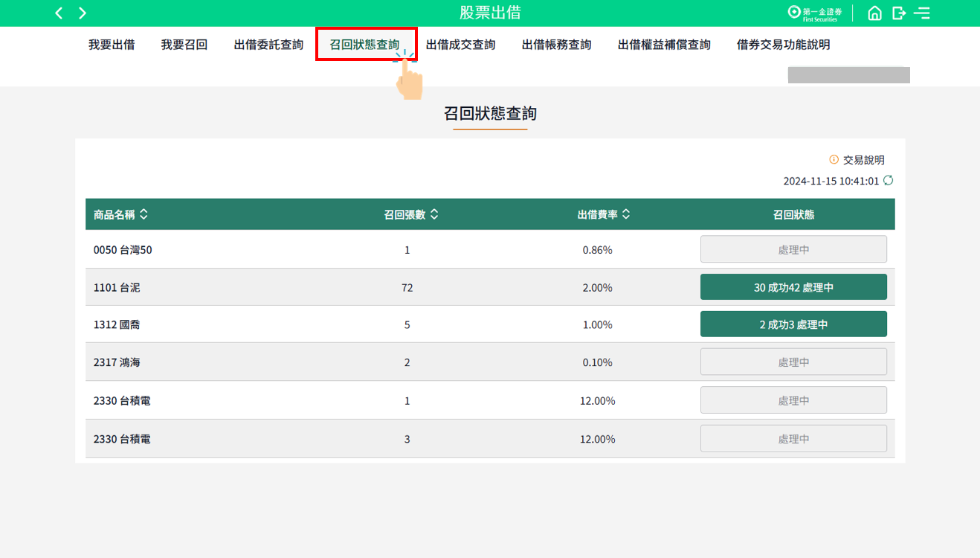Screen dimensions: 980x558
Task: Click 2 成功3 處理中 status button
Action: point(793,324)
